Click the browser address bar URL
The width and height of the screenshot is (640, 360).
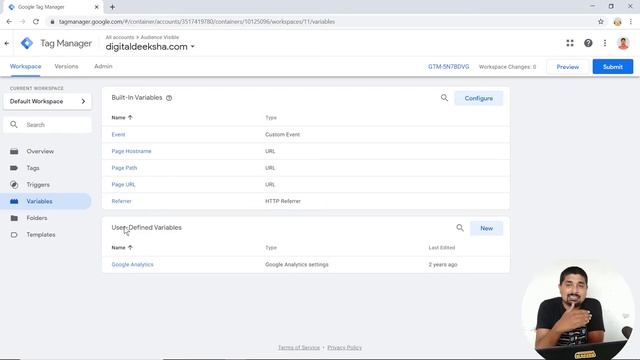point(197,22)
